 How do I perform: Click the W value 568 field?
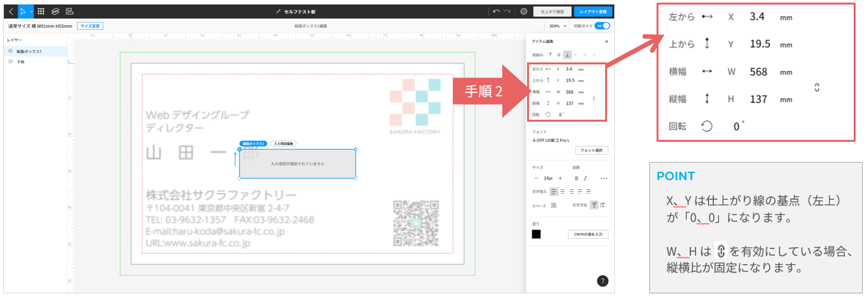pos(569,92)
